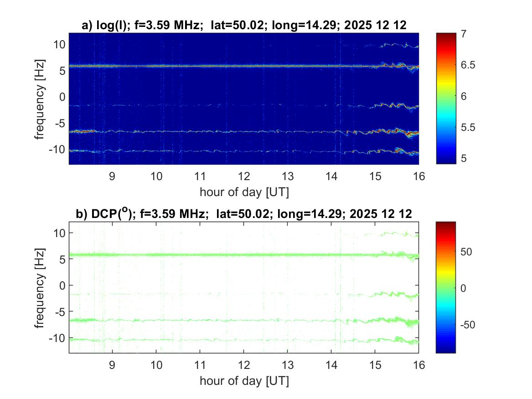Select the top plot's "frequency [Hz]" axis label
Viewport: 532px width, 399px height.
click(41, 98)
